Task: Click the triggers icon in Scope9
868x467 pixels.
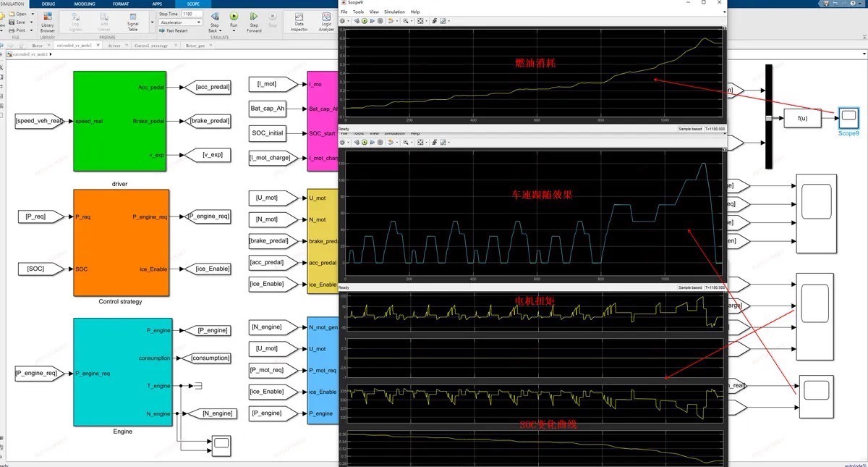Action: [434, 21]
